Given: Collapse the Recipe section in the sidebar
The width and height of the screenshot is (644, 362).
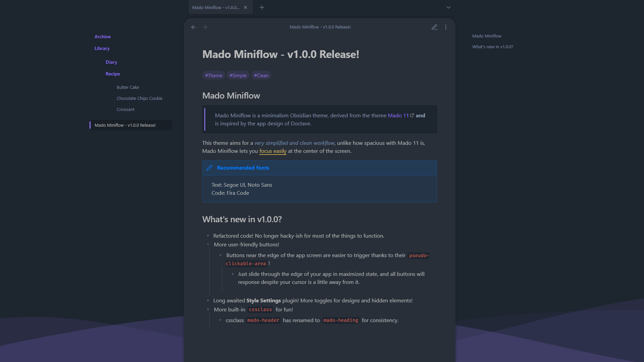Looking at the screenshot, I should coord(113,74).
